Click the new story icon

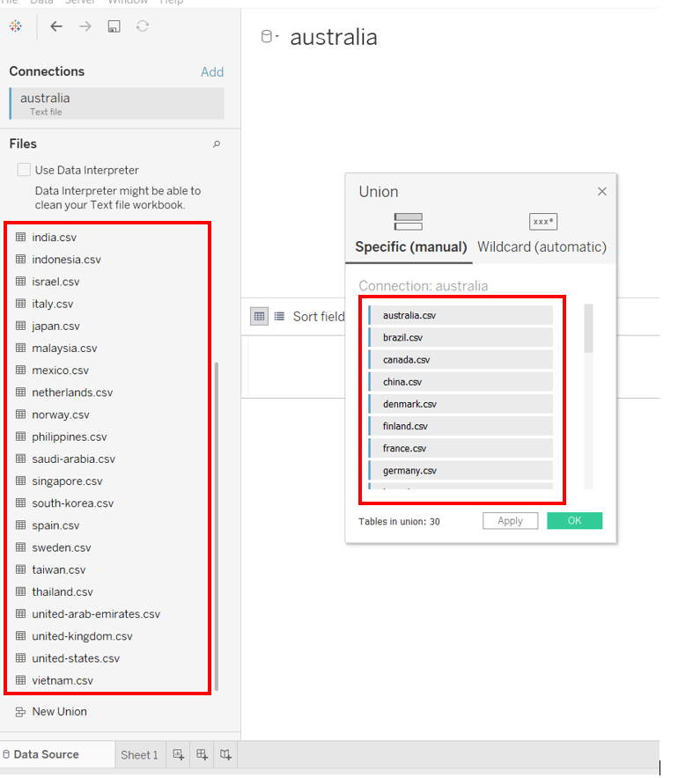[x=226, y=754]
